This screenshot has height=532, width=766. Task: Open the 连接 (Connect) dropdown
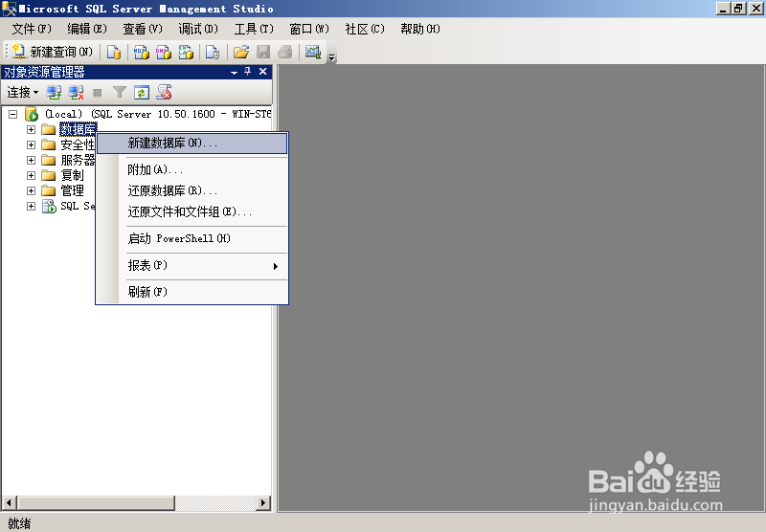point(22,92)
